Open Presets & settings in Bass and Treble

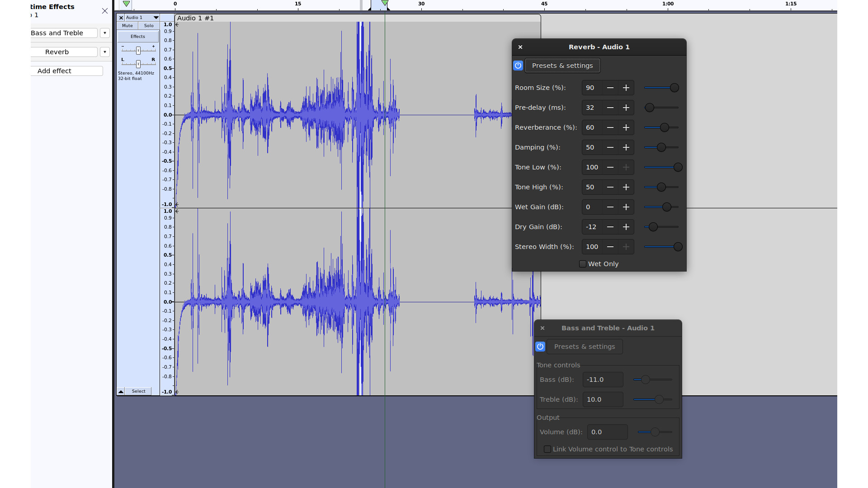pos(585,346)
